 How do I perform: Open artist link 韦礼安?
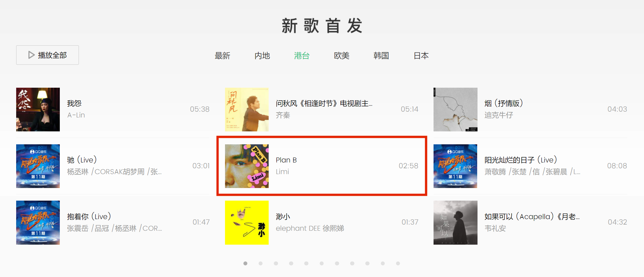pos(495,228)
